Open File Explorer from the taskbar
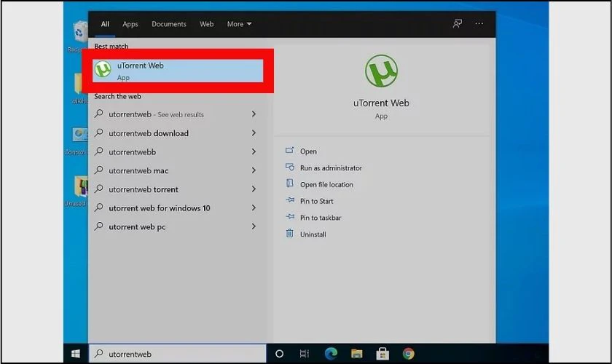This screenshot has height=364, width=612. click(356, 354)
